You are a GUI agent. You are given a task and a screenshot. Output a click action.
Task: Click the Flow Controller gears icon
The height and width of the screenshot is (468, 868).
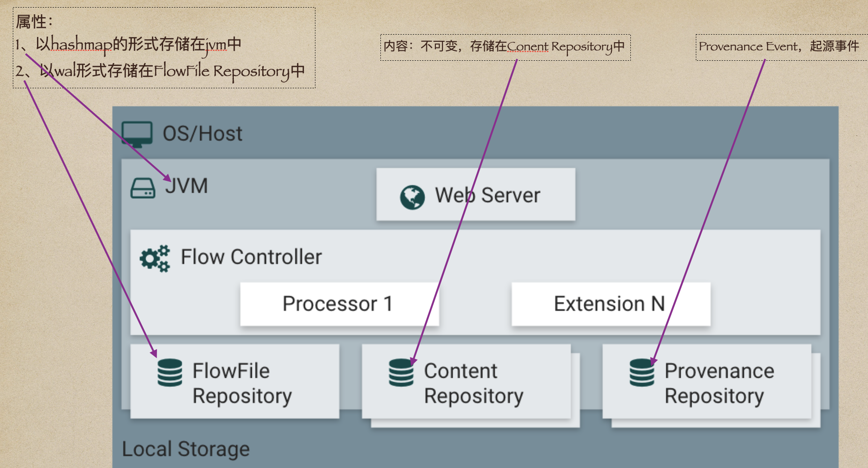click(155, 259)
